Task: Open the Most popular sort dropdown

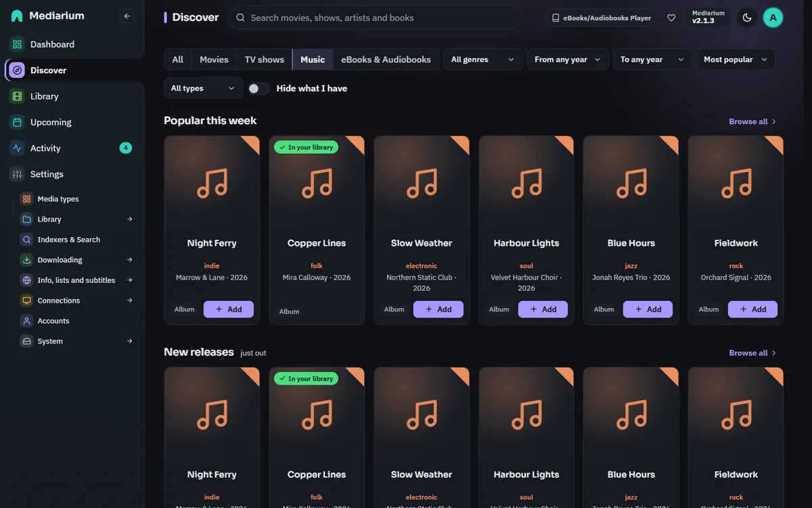Action: click(736, 60)
